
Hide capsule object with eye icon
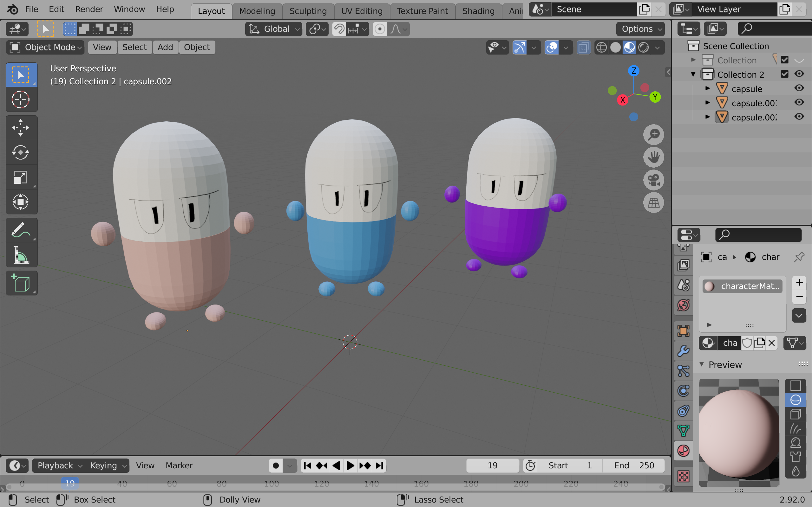click(799, 88)
